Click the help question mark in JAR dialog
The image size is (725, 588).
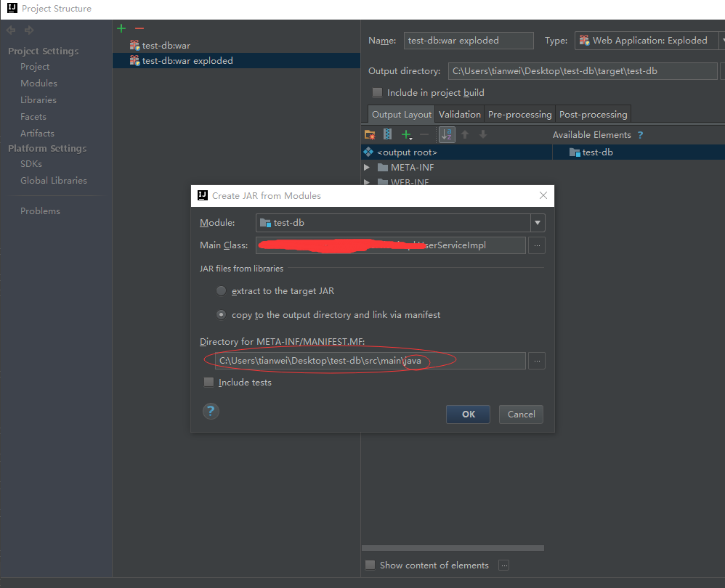211,412
